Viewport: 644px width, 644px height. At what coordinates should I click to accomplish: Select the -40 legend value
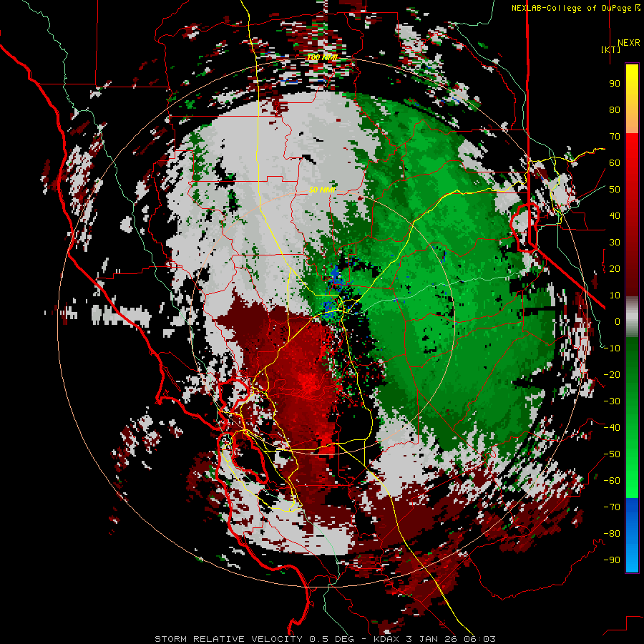(612, 428)
